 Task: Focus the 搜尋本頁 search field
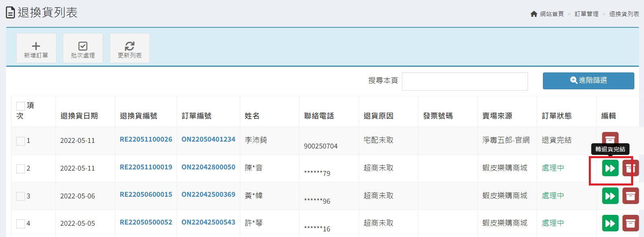pos(464,81)
